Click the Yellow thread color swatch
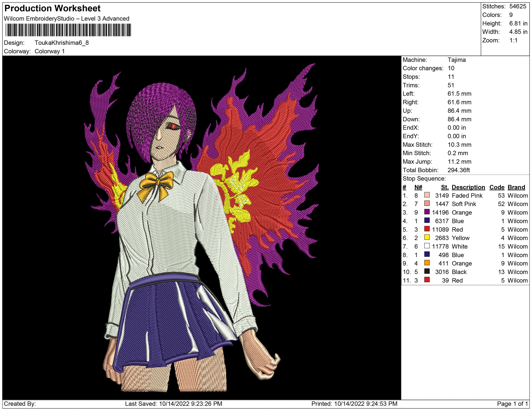Image resolution: width=532 pixels, height=409 pixels. pyautogui.click(x=427, y=237)
